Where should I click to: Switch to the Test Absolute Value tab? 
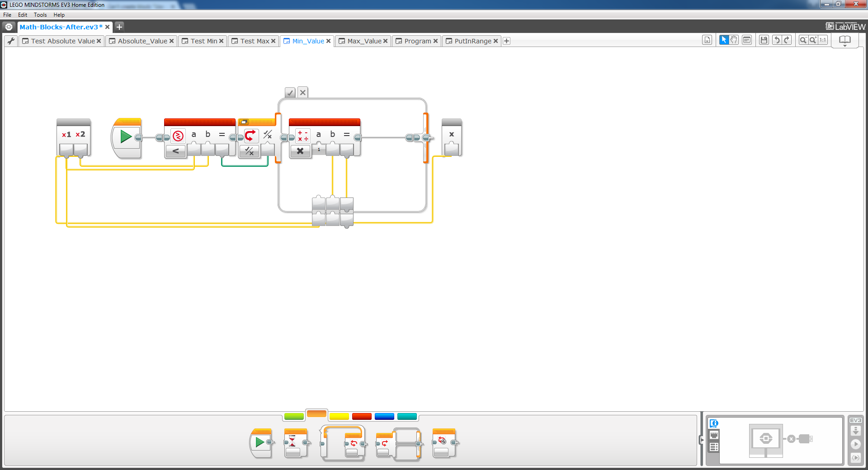[x=63, y=41]
